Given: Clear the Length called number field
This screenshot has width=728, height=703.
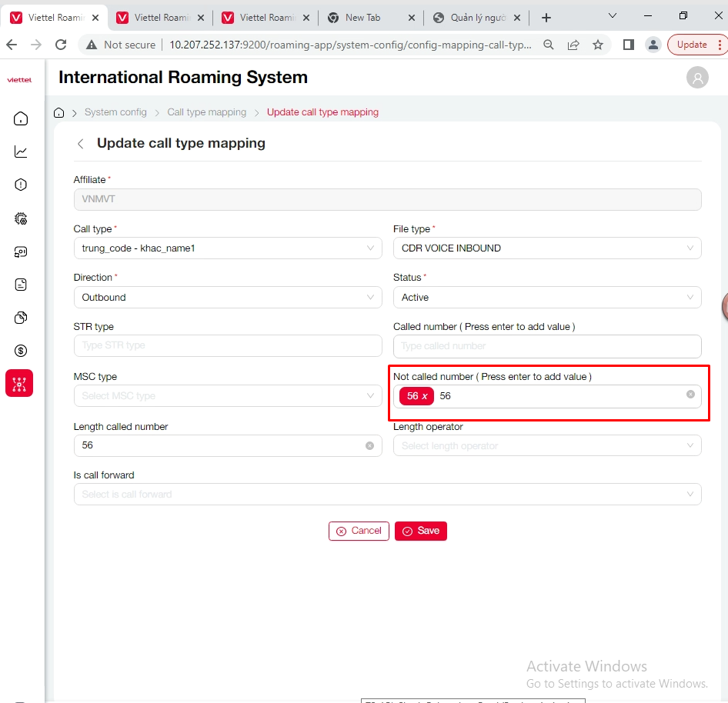Looking at the screenshot, I should click(369, 446).
